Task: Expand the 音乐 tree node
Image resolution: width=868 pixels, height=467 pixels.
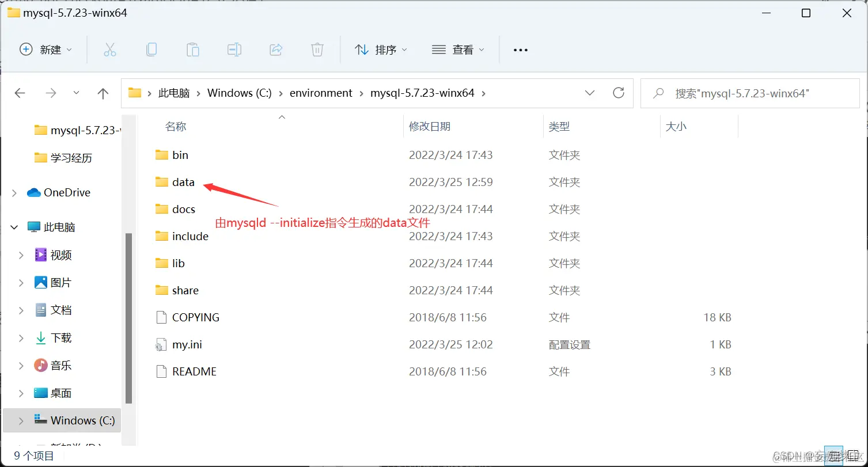Action: click(21, 366)
